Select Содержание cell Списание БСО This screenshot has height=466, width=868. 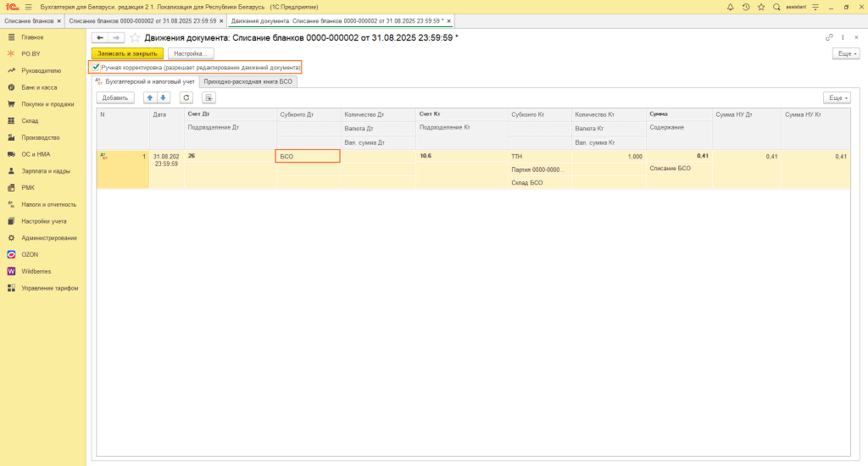679,169
